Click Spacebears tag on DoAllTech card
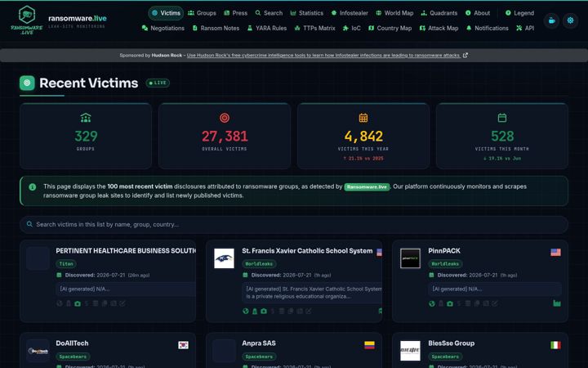 (73, 357)
